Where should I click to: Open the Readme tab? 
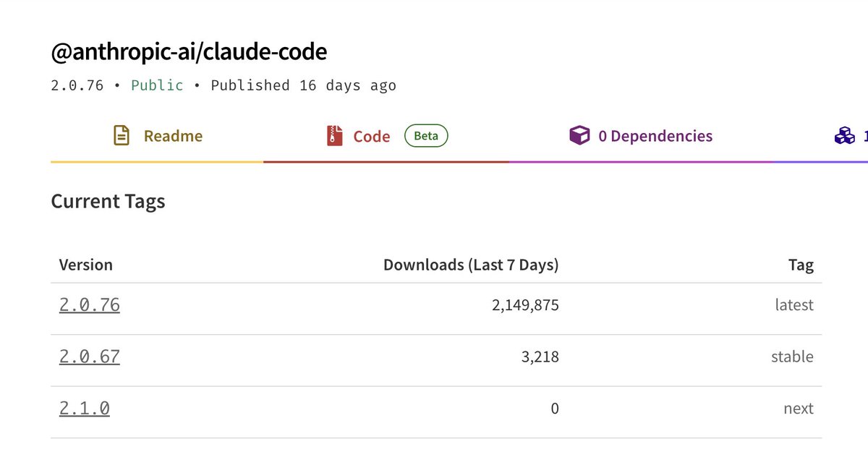[x=158, y=136]
